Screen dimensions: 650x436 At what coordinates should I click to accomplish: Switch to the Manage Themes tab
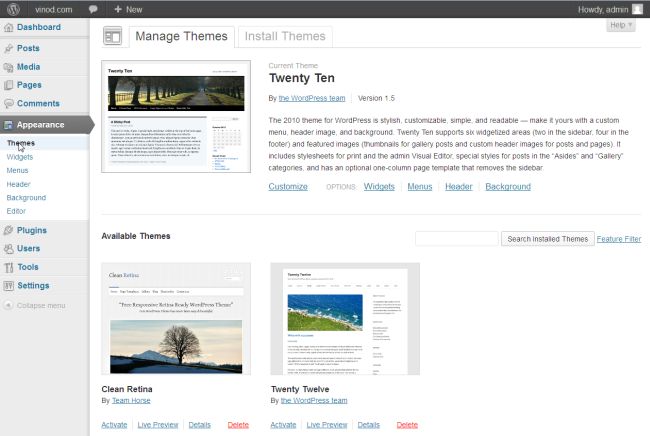pos(182,36)
